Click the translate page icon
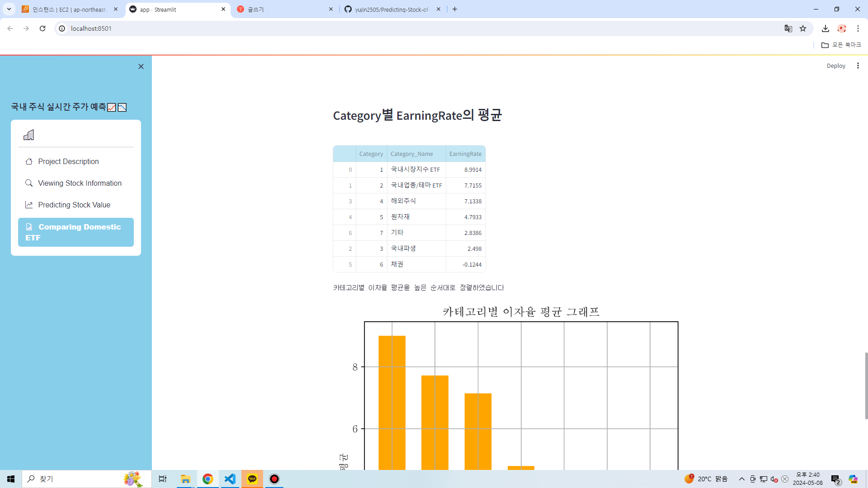Viewport: 868px width, 488px height. point(788,28)
